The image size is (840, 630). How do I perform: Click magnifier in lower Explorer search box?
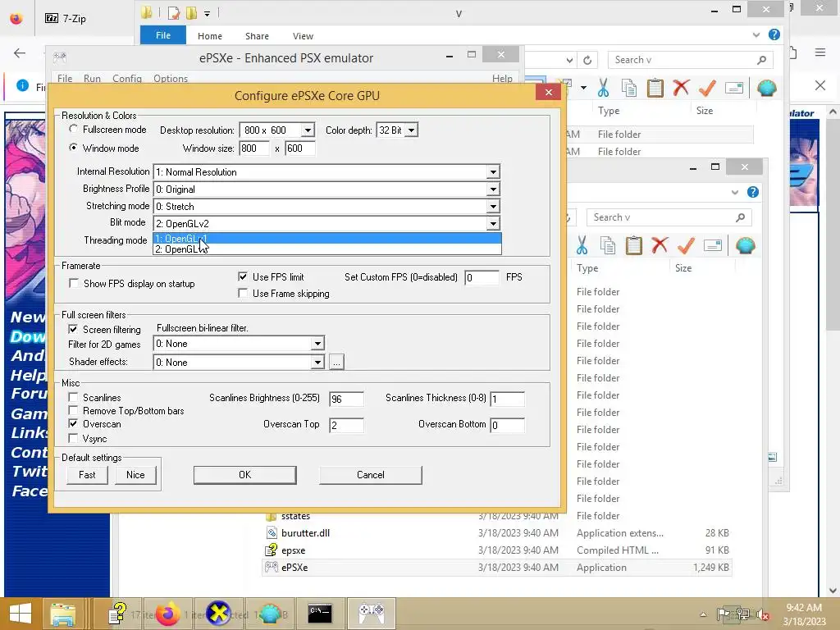click(740, 217)
